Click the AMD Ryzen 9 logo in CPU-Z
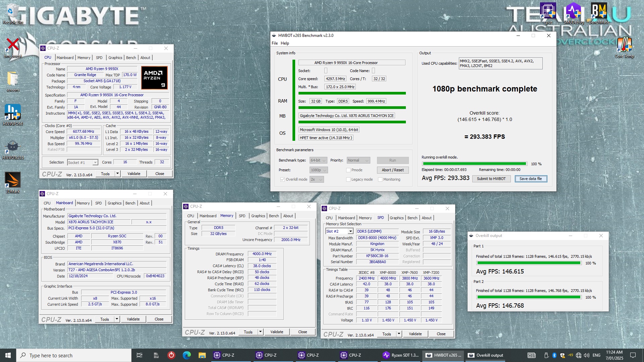 [x=154, y=78]
